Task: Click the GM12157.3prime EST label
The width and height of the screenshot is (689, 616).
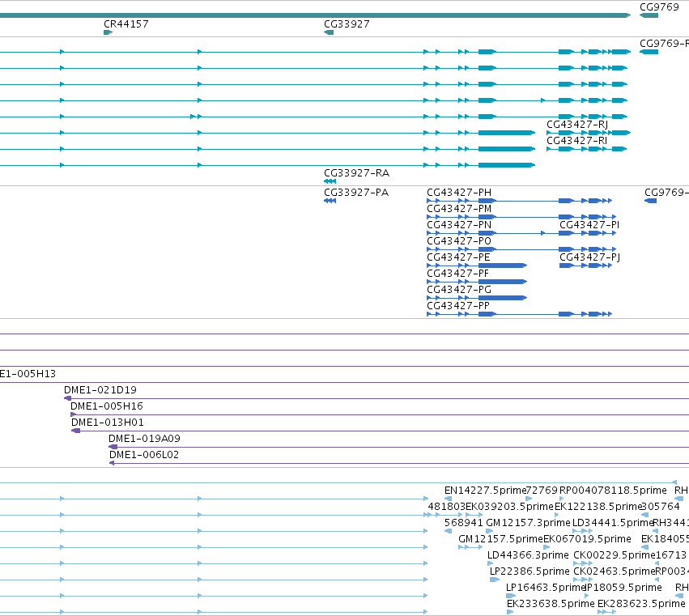Action: pos(528,523)
